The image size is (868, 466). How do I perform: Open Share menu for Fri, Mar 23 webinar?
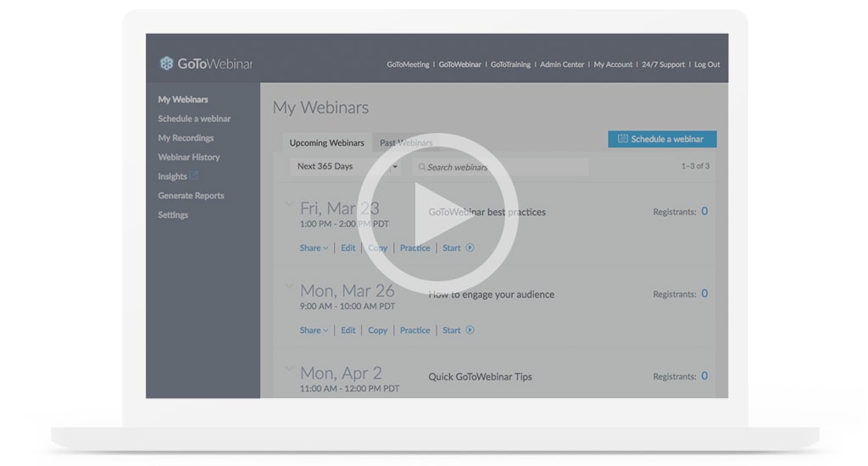314,248
